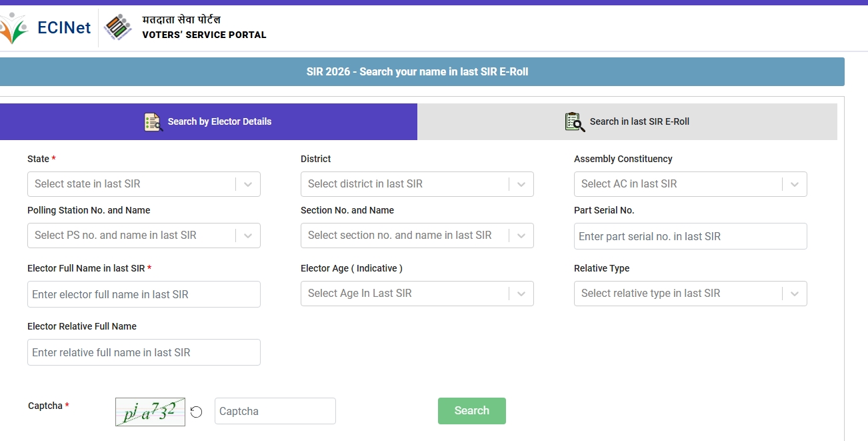Expand the Assembly Constituency dropdown
The width and height of the screenshot is (868, 441).
pos(690,184)
